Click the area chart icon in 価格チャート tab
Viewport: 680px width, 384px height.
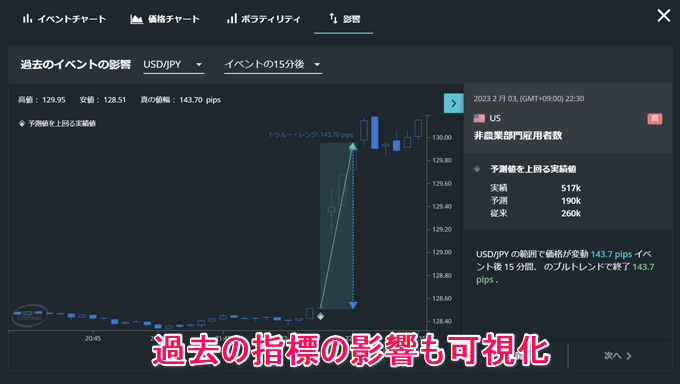pos(136,19)
